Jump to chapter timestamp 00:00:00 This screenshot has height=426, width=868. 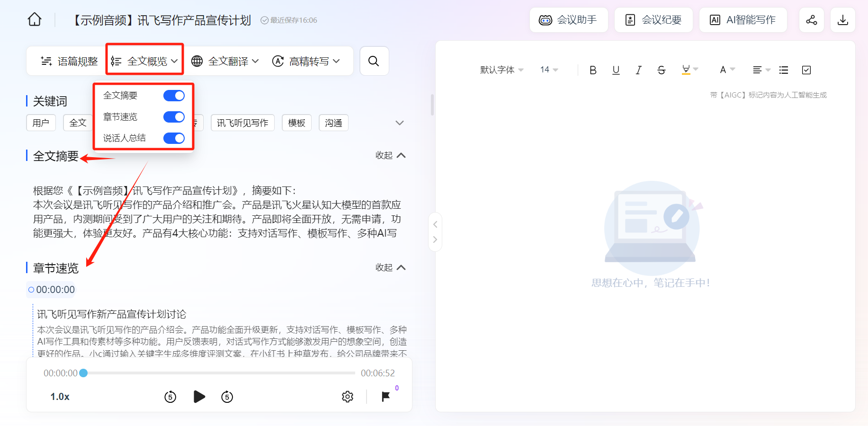pos(51,290)
